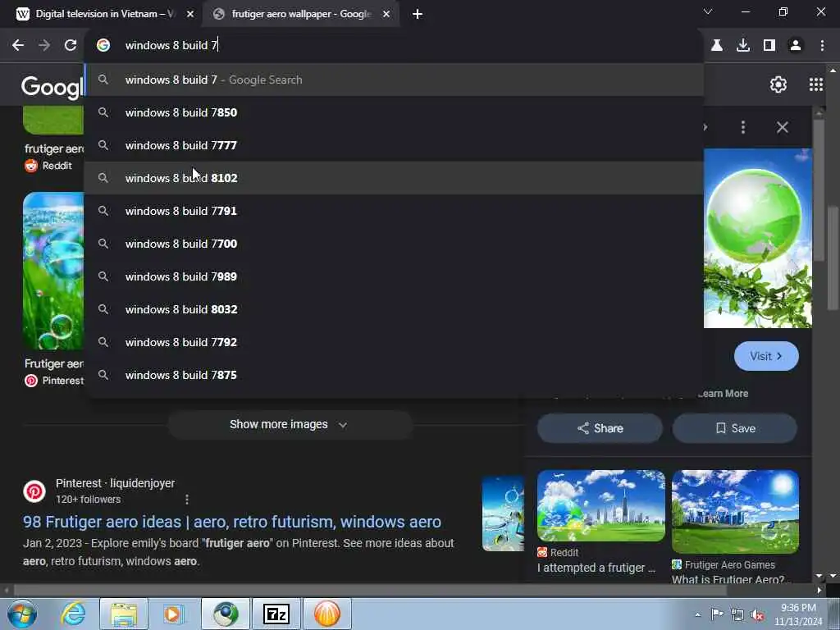Open the profile avatar menu

(796, 46)
